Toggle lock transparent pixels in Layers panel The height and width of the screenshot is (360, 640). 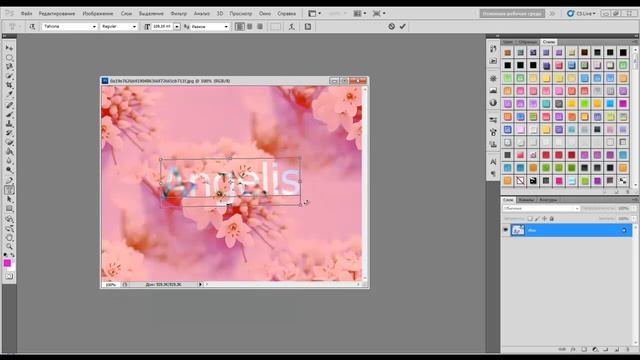coord(529,219)
